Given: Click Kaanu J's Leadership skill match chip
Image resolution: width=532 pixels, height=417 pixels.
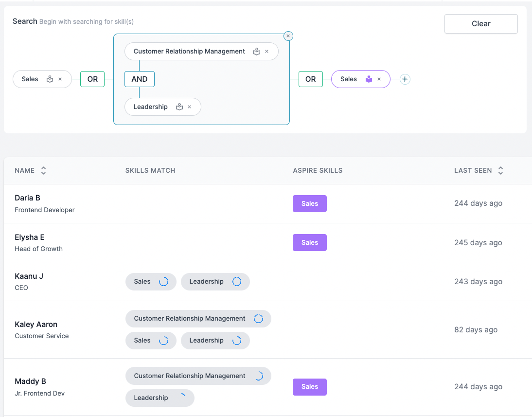Looking at the screenshot, I should 215,282.
